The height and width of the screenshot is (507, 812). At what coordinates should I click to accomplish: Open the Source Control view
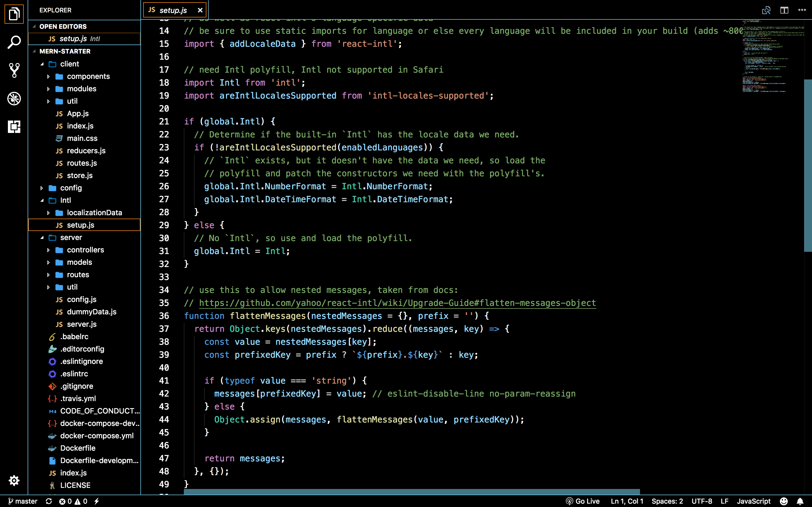pos(14,70)
